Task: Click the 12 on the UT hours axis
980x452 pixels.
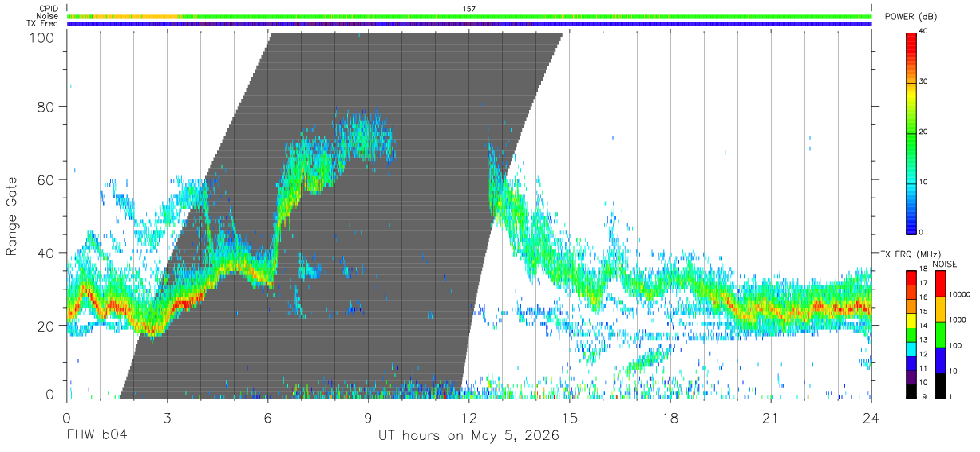Action: pyautogui.click(x=469, y=417)
